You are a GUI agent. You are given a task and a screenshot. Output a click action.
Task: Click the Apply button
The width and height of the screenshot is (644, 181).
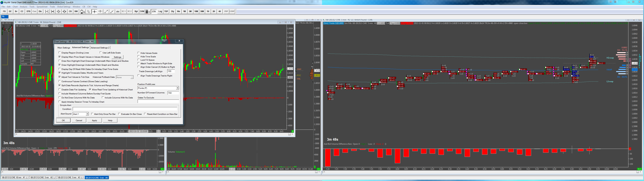pos(94,120)
